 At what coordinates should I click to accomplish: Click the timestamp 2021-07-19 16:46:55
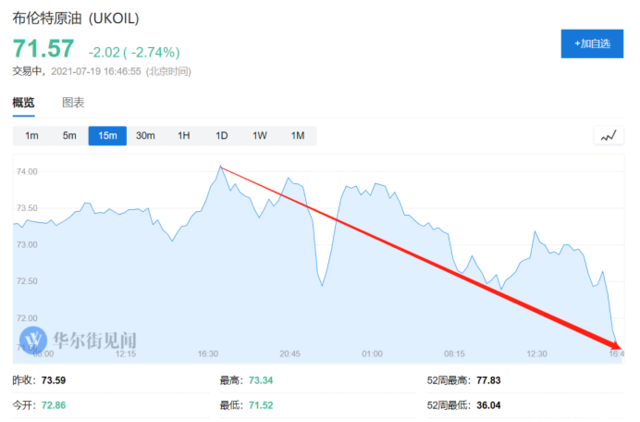click(x=96, y=72)
